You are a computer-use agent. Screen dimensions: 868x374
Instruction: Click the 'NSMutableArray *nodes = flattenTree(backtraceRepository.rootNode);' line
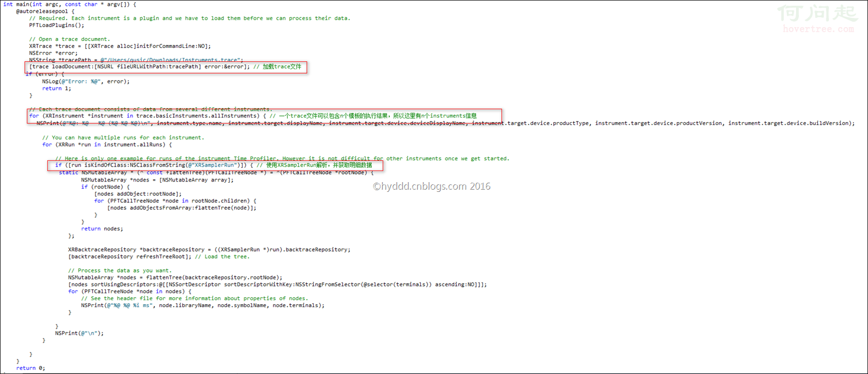(x=175, y=277)
